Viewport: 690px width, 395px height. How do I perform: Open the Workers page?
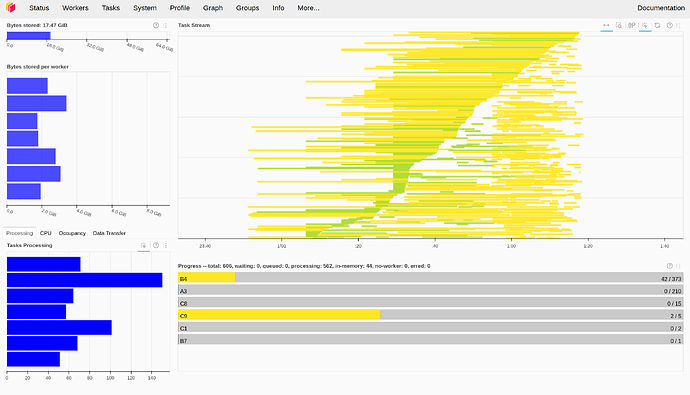75,8
